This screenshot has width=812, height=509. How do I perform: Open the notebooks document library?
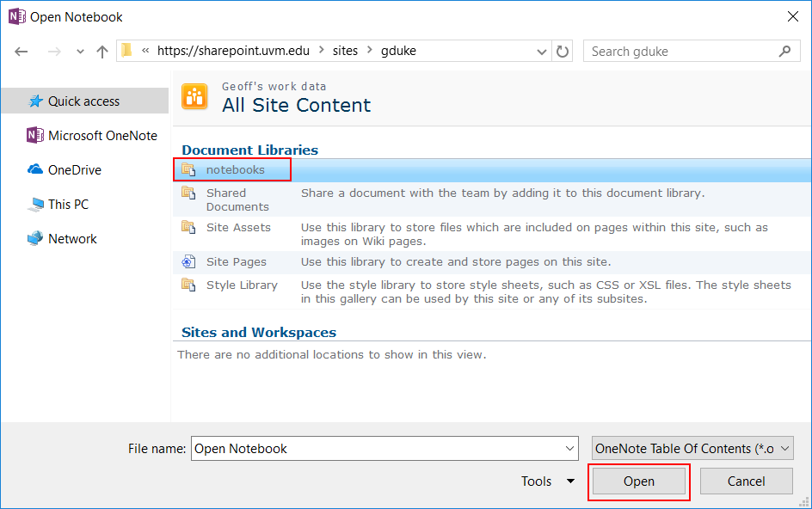[x=235, y=170]
